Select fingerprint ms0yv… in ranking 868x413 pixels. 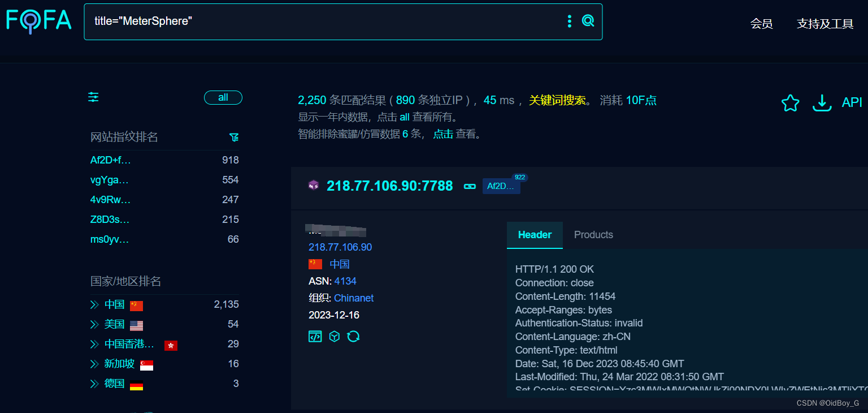[x=110, y=239]
